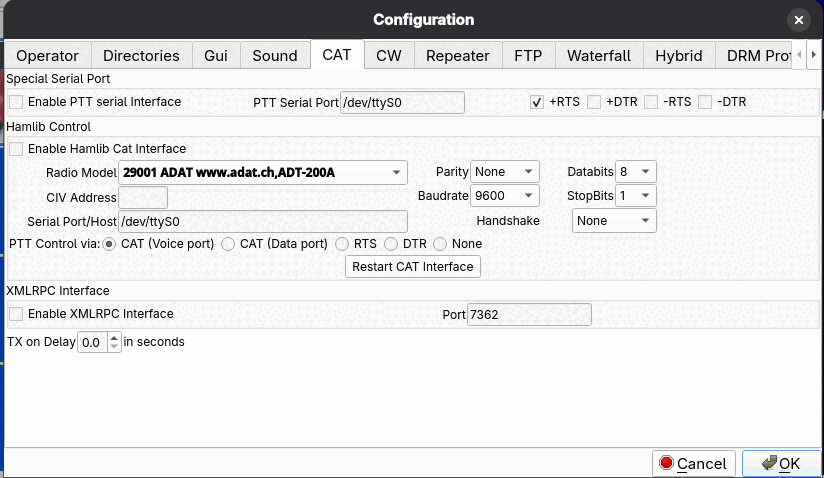This screenshot has width=824, height=478.
Task: Open the Radio Model dropdown
Action: (263, 172)
